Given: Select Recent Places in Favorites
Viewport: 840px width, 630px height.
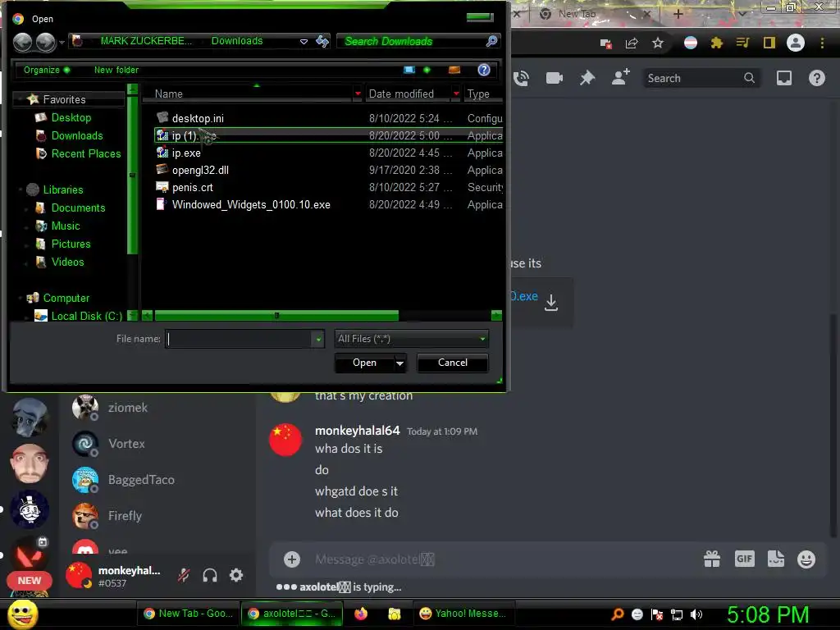Looking at the screenshot, I should pyautogui.click(x=85, y=153).
